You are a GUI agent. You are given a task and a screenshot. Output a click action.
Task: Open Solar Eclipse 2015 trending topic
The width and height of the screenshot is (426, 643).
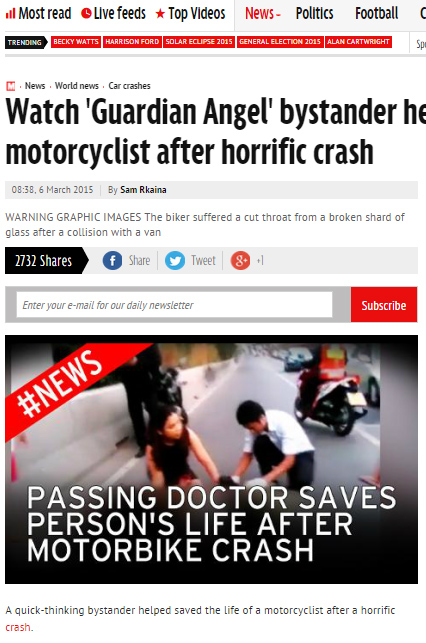coord(199,42)
